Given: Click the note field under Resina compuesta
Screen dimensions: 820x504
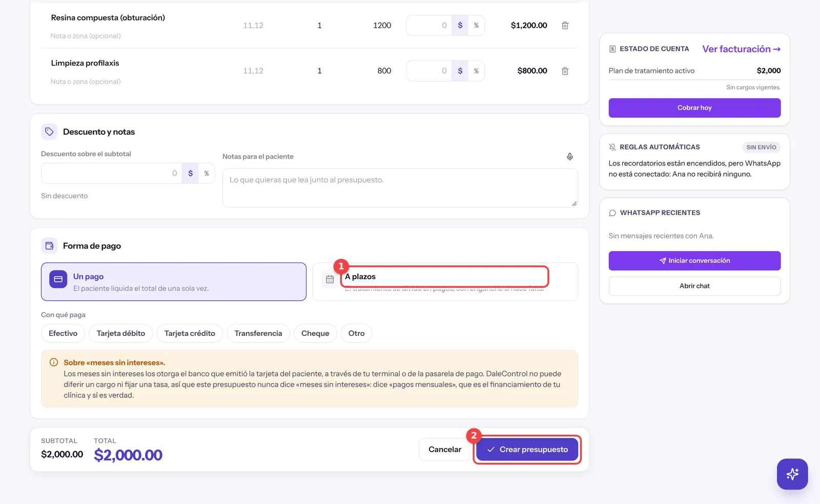Looking at the screenshot, I should (86, 36).
